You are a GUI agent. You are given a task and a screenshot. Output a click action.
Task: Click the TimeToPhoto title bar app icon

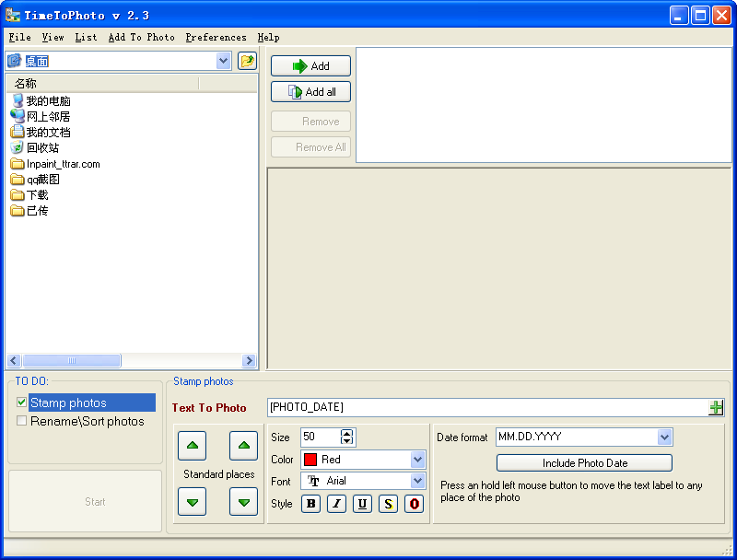13,15
